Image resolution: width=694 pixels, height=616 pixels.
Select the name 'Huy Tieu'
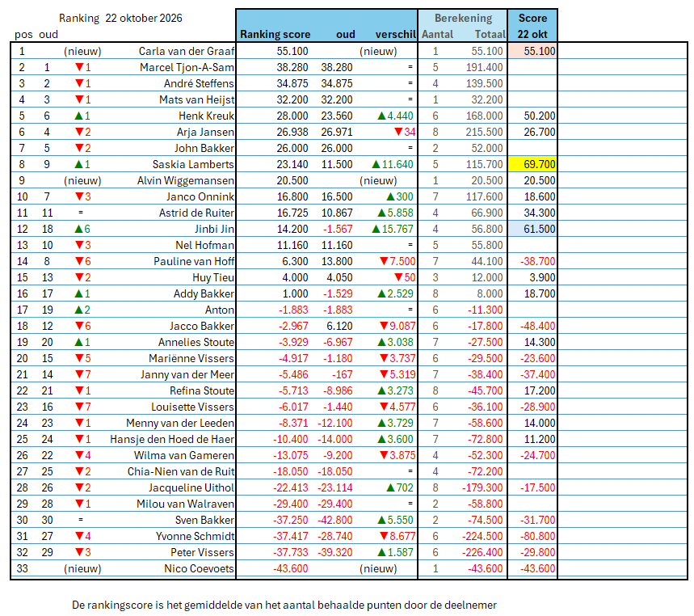click(x=213, y=277)
